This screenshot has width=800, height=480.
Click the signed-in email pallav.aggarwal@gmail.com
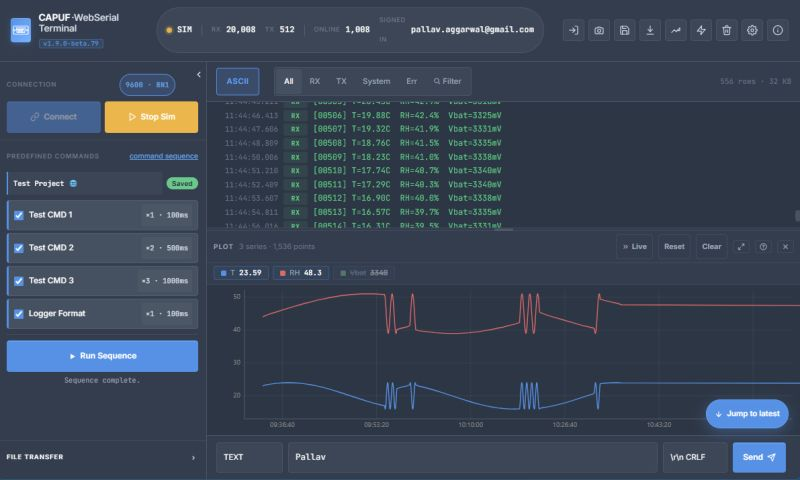click(472, 30)
